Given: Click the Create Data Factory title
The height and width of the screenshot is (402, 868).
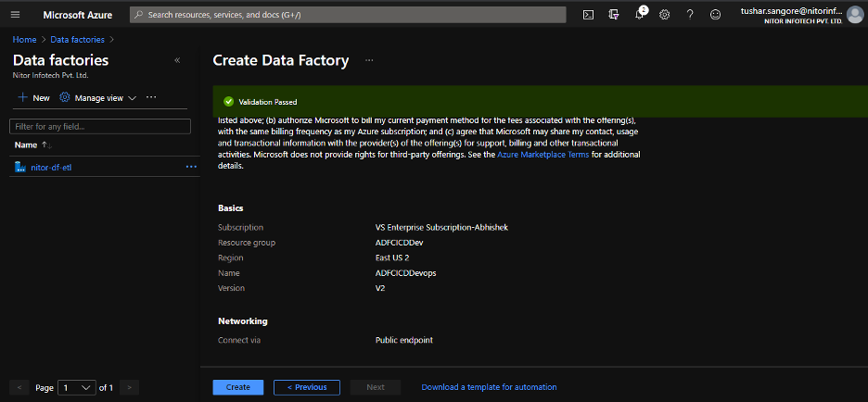Looking at the screenshot, I should click(x=281, y=60).
